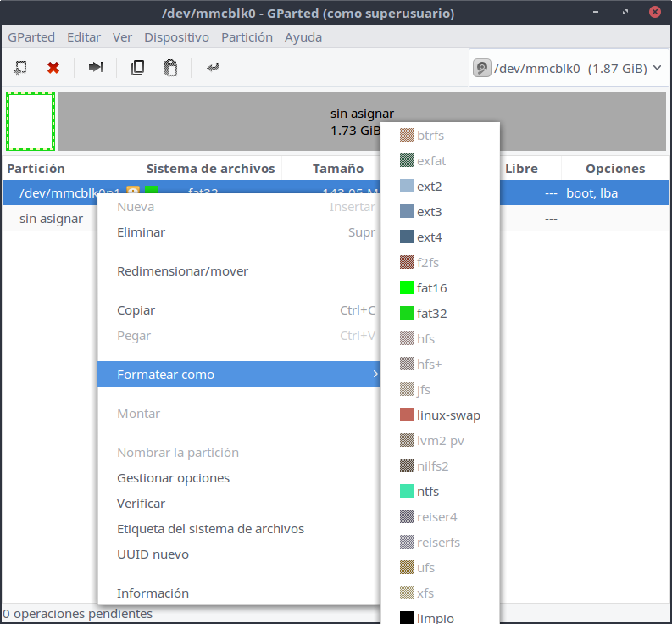Choose Redimensionar/mover from the context menu
Viewport: 672px width, 624px height.
(x=182, y=271)
